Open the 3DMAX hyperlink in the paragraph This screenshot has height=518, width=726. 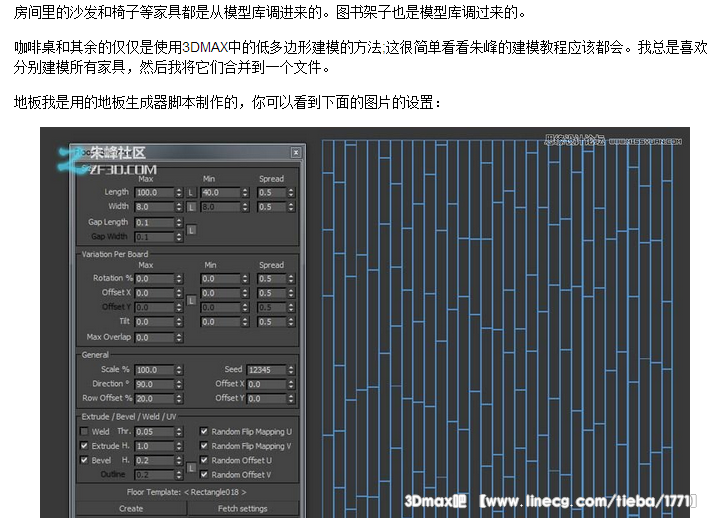tap(205, 47)
